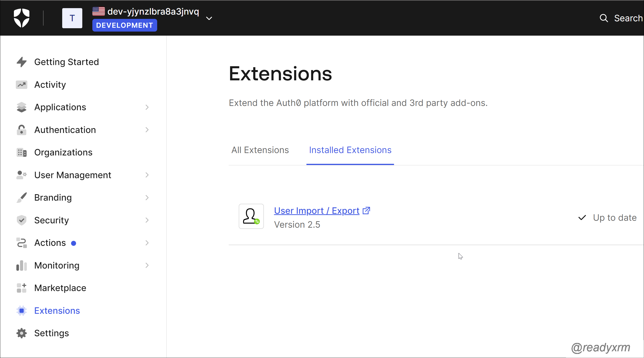Click the Monitoring bar chart icon

22,265
